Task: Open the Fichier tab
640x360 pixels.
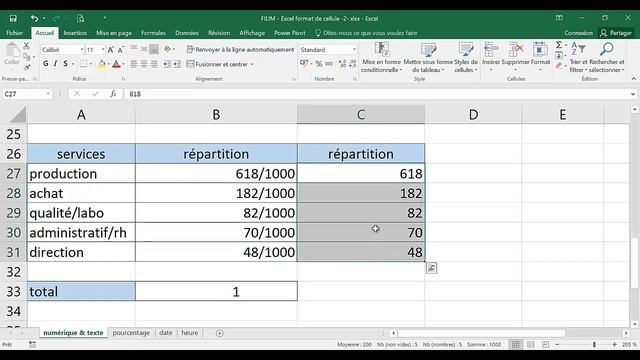Action: pyautogui.click(x=15, y=33)
